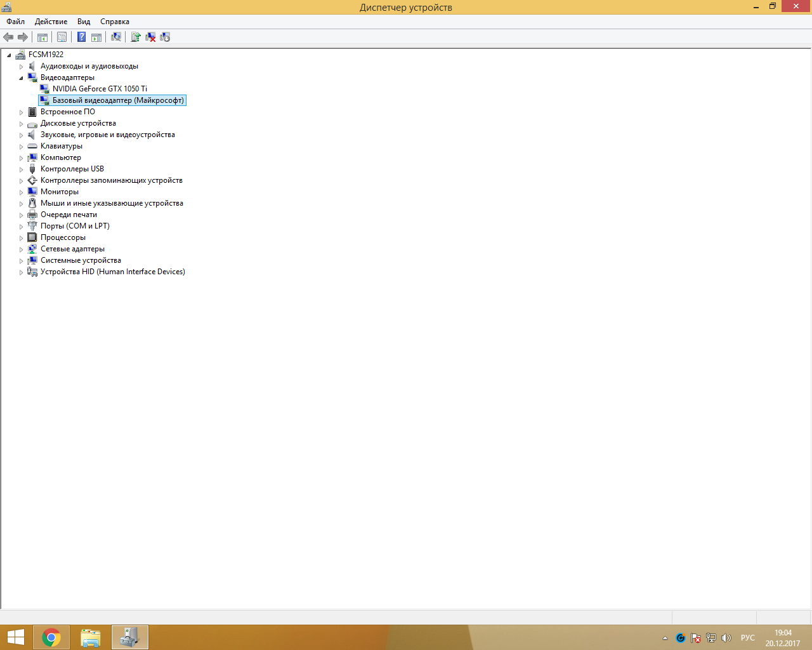The height and width of the screenshot is (650, 812).
Task: Click the computer icon next to FCSM1922
Action: point(20,55)
